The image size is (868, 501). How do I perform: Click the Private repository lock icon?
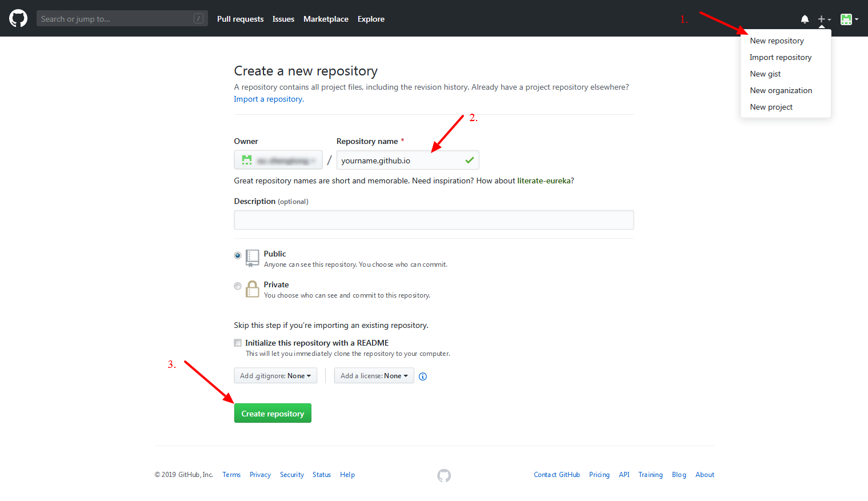click(x=252, y=289)
